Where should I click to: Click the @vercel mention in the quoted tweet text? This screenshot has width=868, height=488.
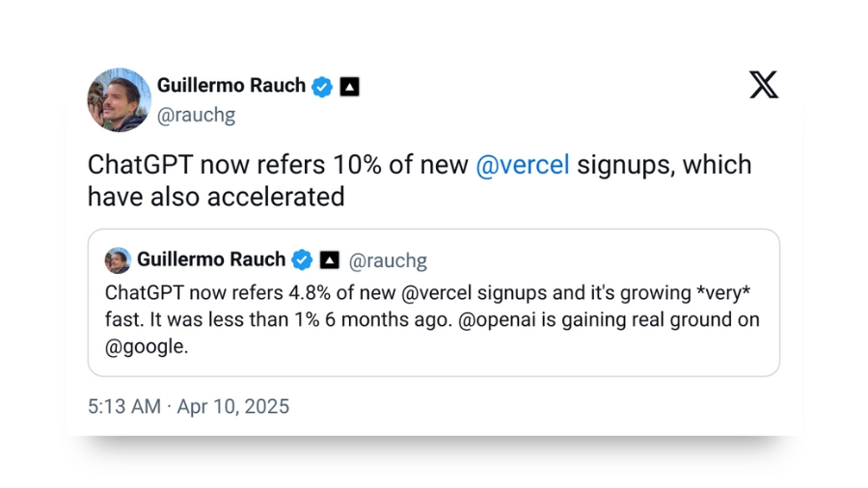tap(436, 292)
